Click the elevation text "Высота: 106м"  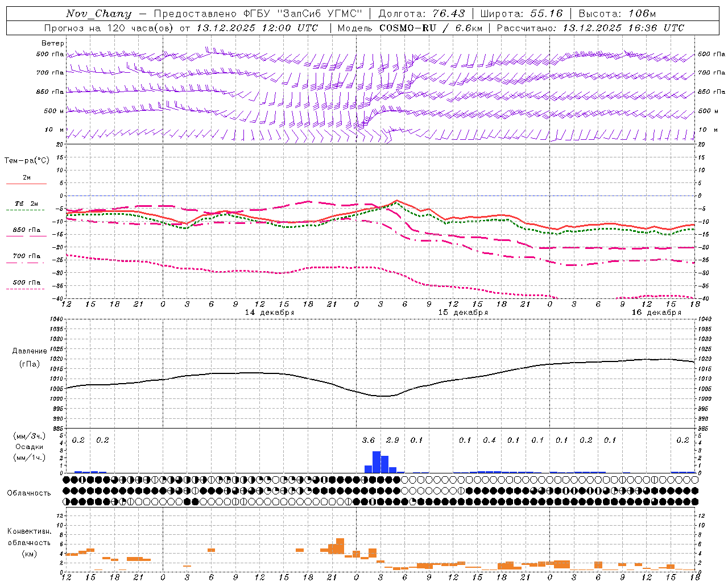point(617,14)
